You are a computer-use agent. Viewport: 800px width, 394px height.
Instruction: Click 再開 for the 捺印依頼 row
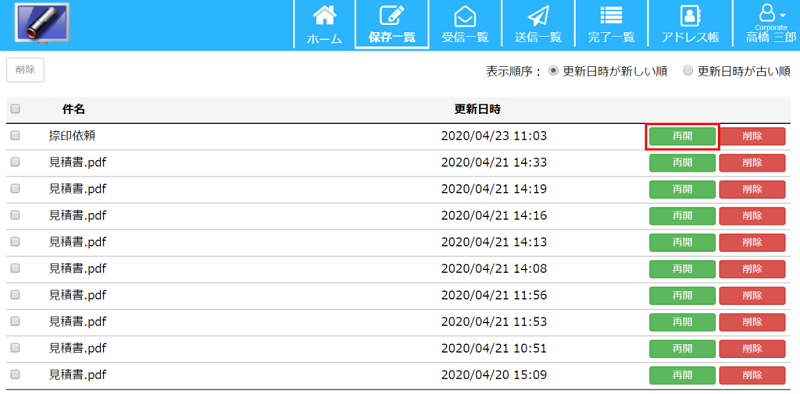[x=682, y=136]
